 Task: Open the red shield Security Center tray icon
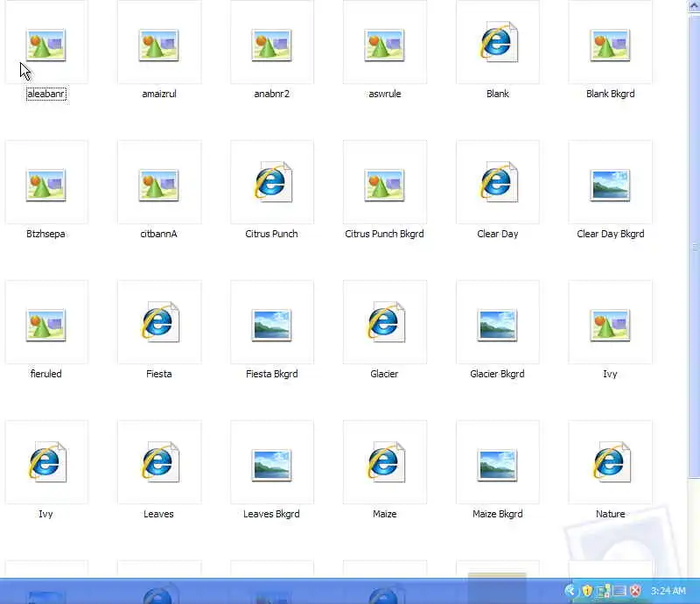point(635,591)
